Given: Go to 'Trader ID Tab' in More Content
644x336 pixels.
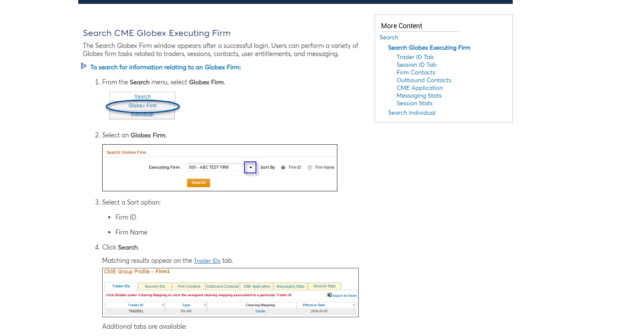Looking at the screenshot, I should (415, 57).
